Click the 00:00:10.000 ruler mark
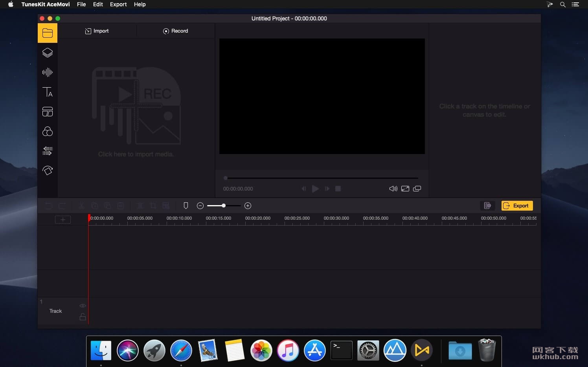Viewport: 588px width, 367px height. 179,218
